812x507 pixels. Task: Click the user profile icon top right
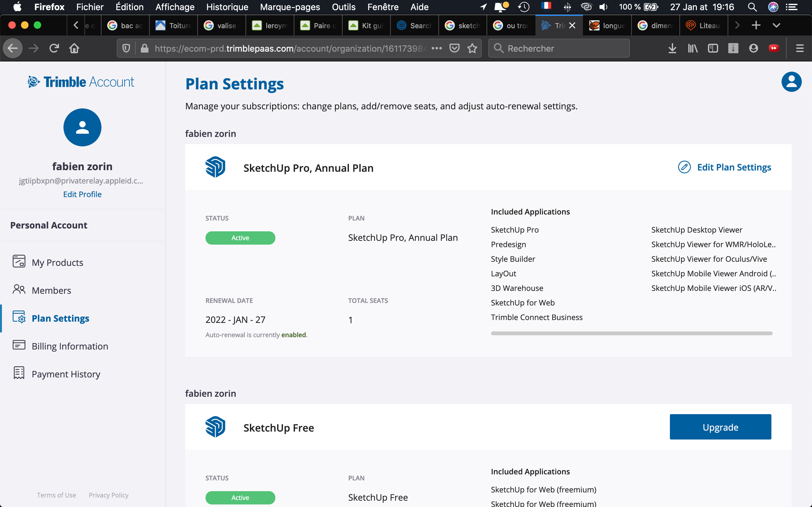coord(791,82)
